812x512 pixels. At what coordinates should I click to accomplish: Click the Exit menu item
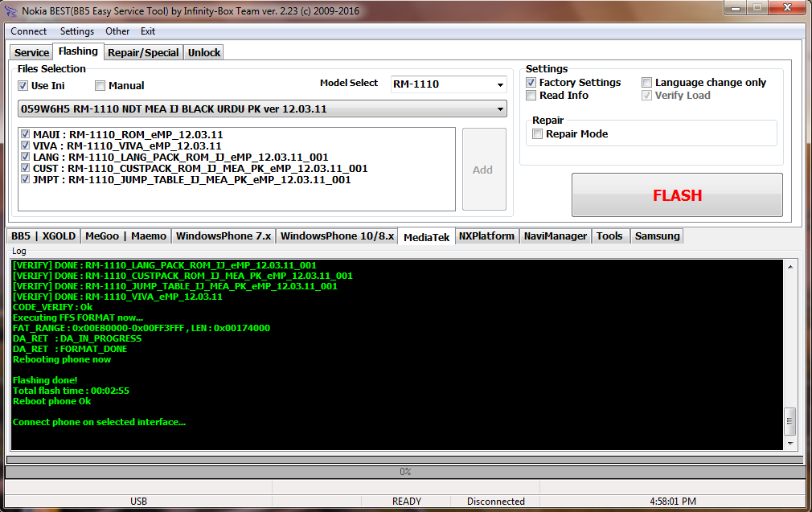[x=148, y=31]
